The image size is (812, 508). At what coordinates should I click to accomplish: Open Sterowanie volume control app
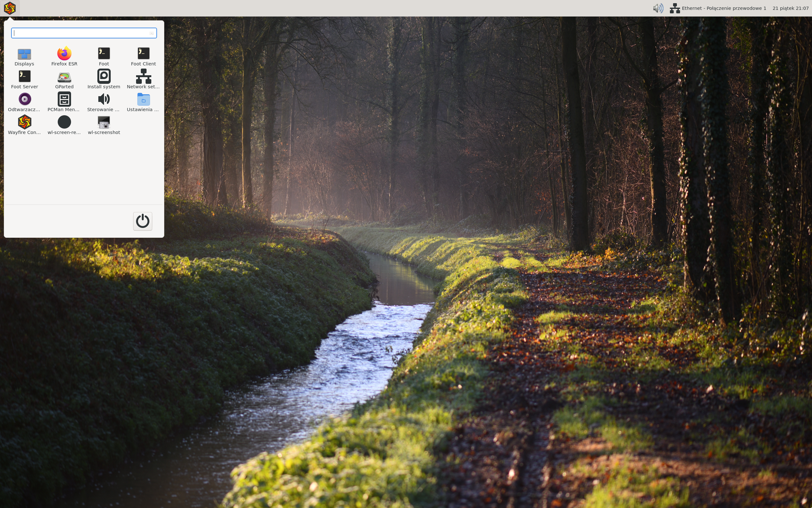pyautogui.click(x=104, y=103)
